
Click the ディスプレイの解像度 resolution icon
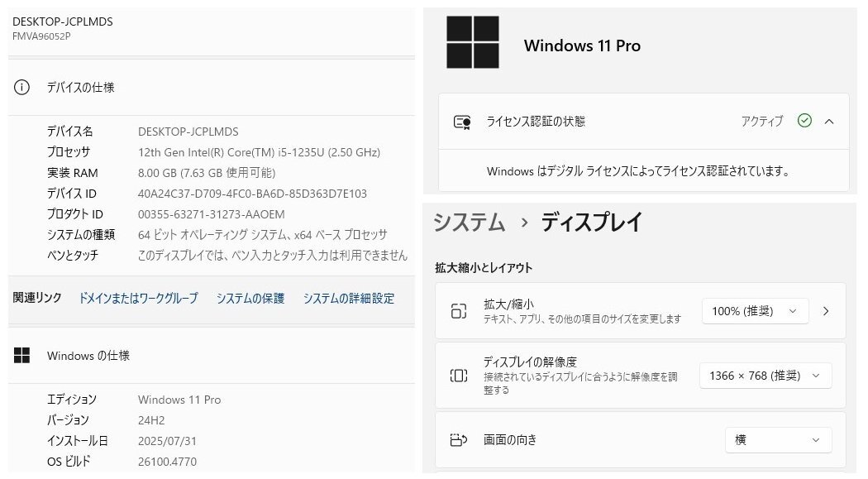[459, 376]
